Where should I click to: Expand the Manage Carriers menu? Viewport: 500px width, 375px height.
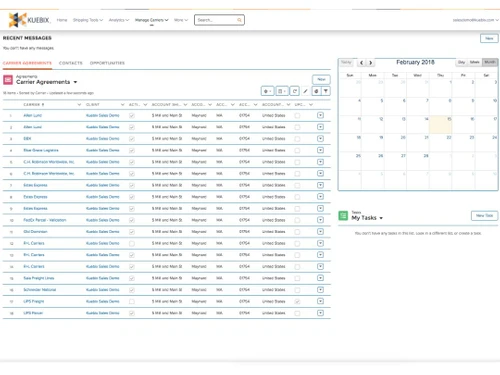point(152,20)
